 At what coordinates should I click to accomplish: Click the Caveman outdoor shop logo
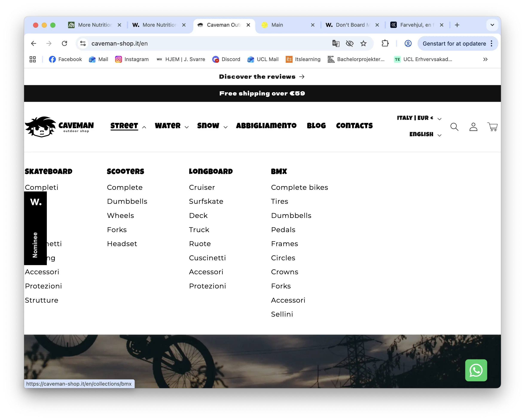(x=59, y=127)
